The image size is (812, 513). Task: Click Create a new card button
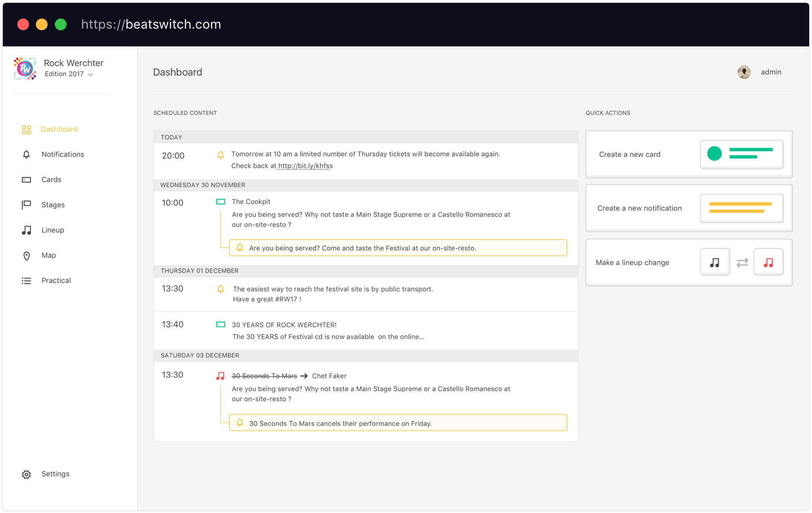point(689,153)
